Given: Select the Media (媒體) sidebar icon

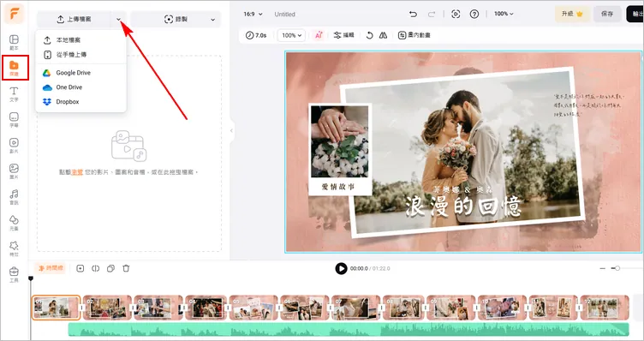Looking at the screenshot, I should click(14, 68).
